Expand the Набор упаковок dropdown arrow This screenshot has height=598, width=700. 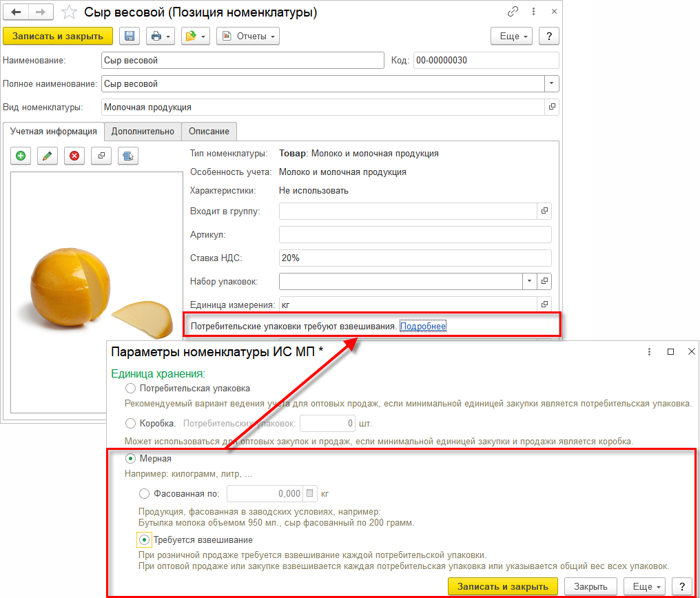(x=529, y=281)
